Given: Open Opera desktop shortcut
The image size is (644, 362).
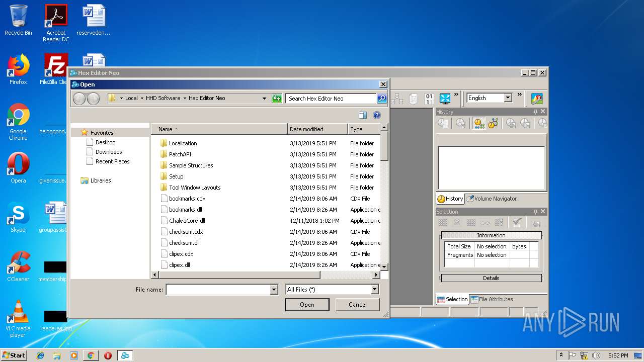Looking at the screenshot, I should coord(18,168).
